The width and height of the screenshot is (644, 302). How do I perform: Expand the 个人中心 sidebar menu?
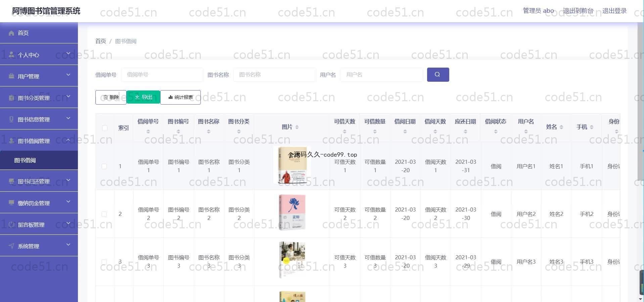(x=68, y=53)
